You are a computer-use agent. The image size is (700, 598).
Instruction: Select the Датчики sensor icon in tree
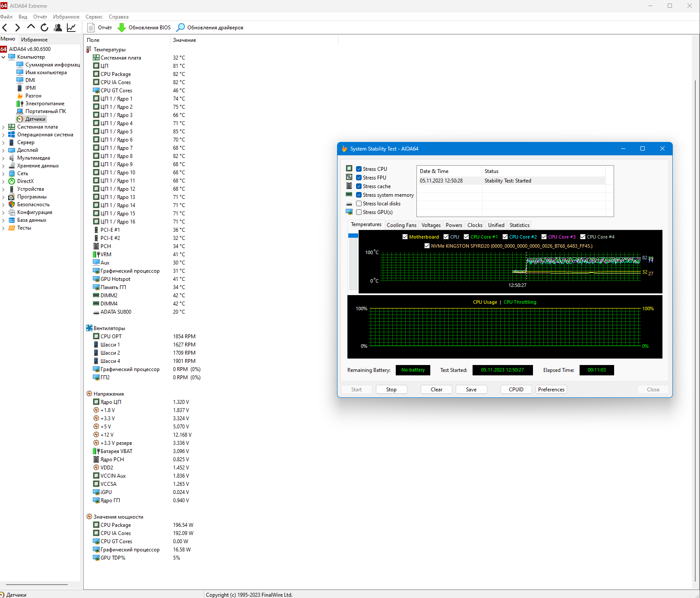tap(20, 119)
